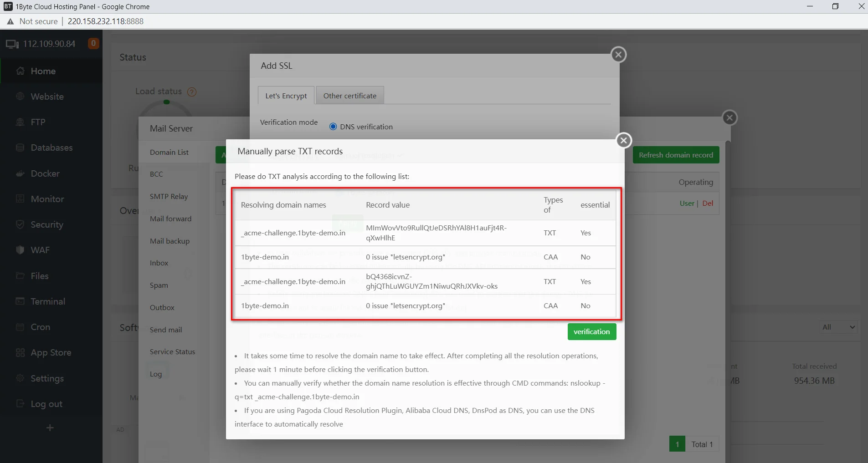Click the green verification button
Screen dimensions: 868x463
[x=591, y=331]
